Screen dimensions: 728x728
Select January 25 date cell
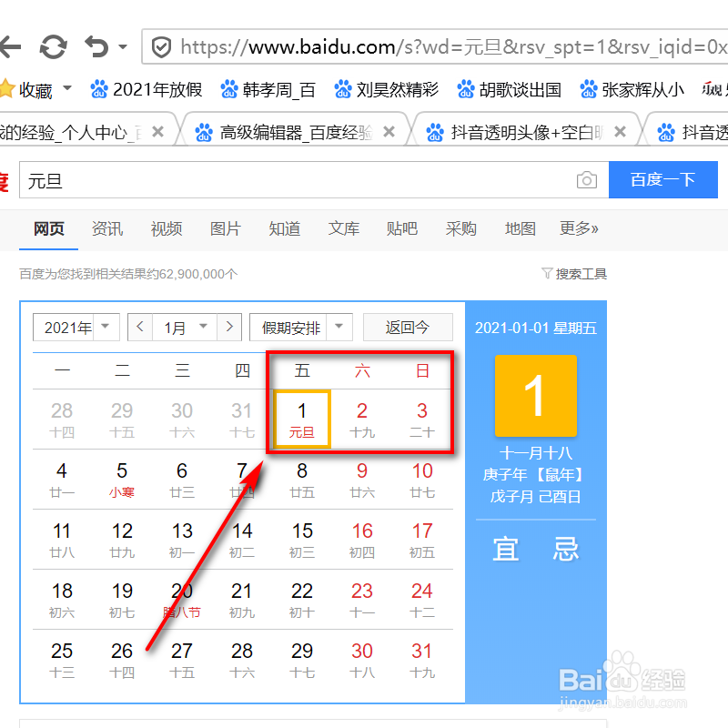click(x=62, y=660)
